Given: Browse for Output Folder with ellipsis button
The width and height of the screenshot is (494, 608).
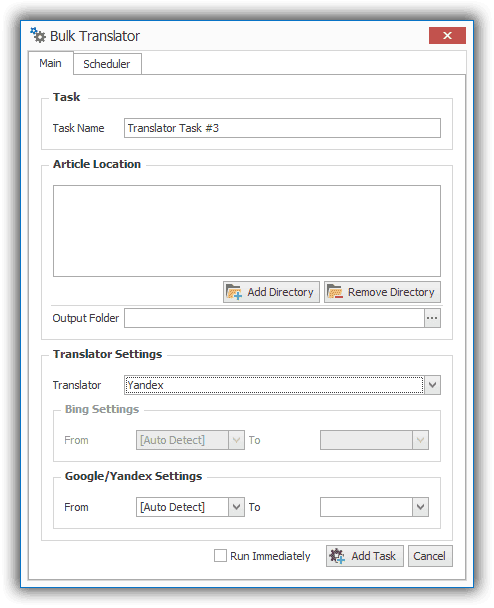Looking at the screenshot, I should point(432,318).
